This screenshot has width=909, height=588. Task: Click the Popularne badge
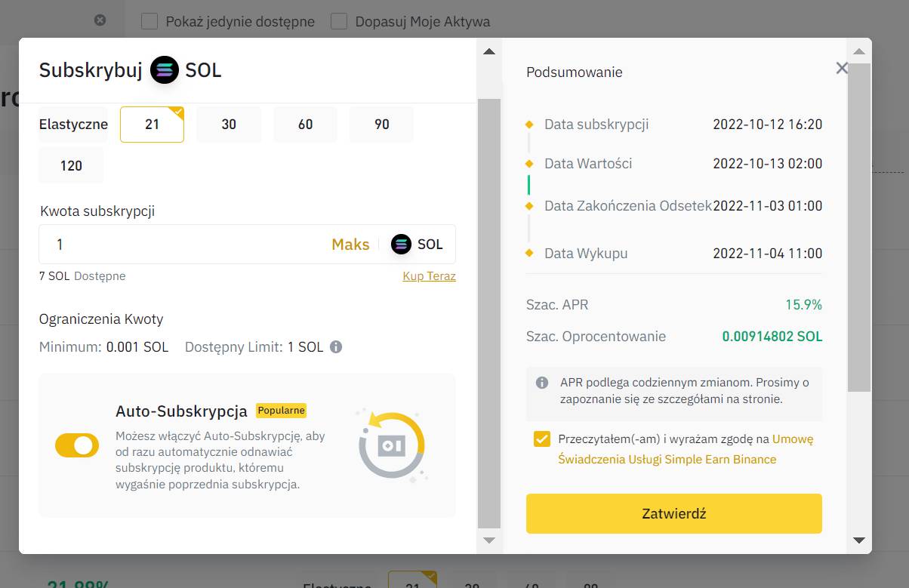(281, 411)
